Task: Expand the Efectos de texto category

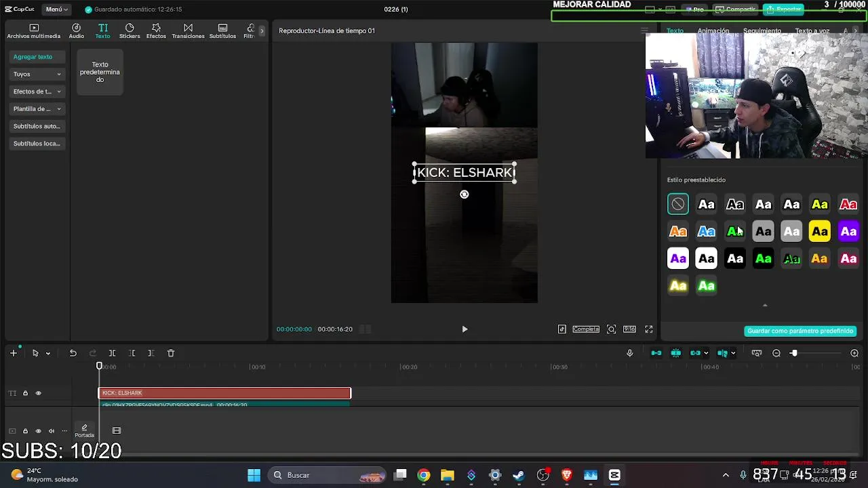Action: click(x=37, y=91)
